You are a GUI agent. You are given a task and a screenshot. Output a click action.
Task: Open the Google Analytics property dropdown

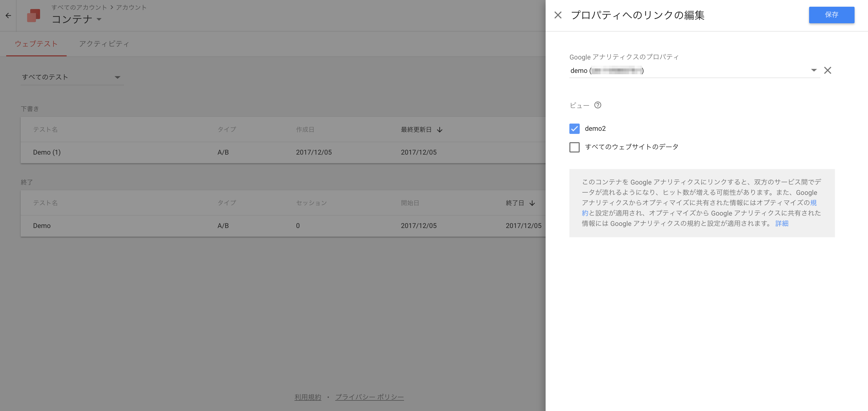(x=813, y=71)
